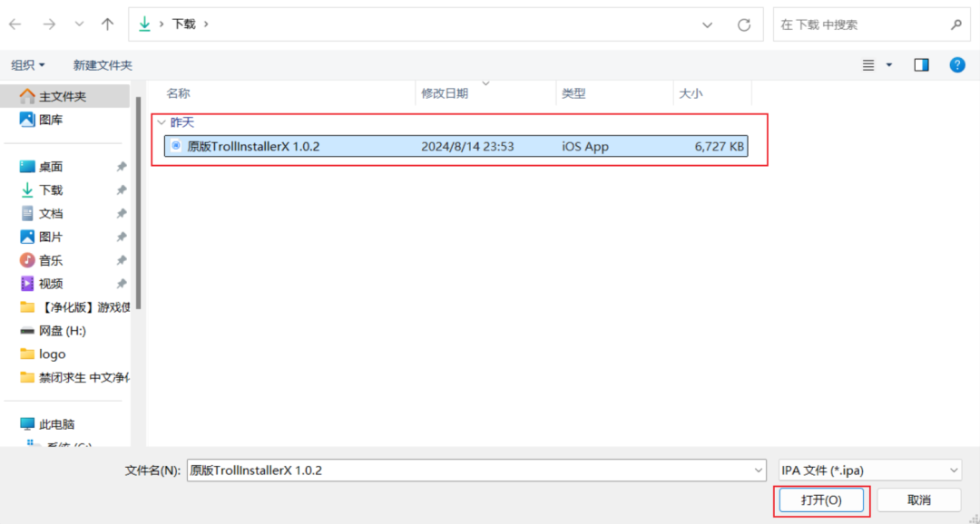Unpin 文档 using its pin icon
The width and height of the screenshot is (980, 524).
pyautogui.click(x=122, y=214)
